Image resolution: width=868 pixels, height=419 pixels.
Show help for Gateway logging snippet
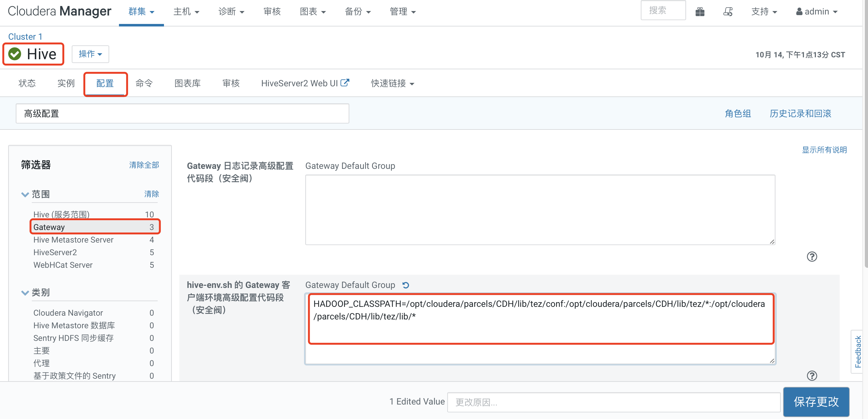coord(812,256)
